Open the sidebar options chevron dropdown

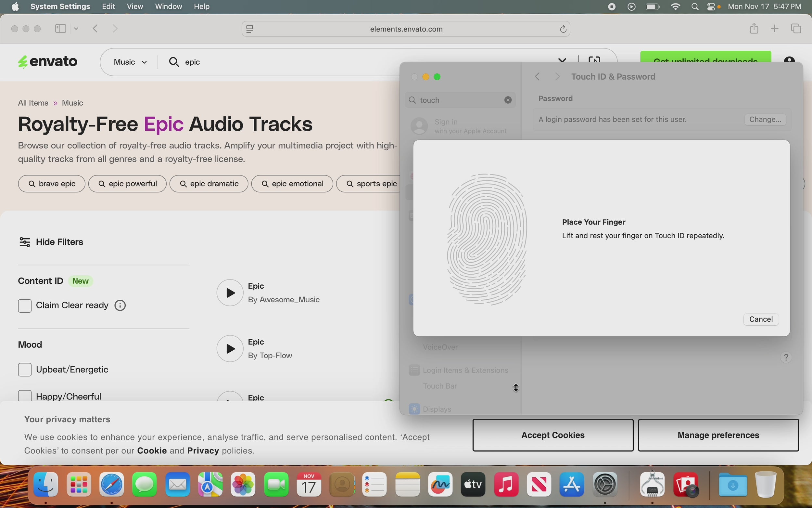coord(77,29)
